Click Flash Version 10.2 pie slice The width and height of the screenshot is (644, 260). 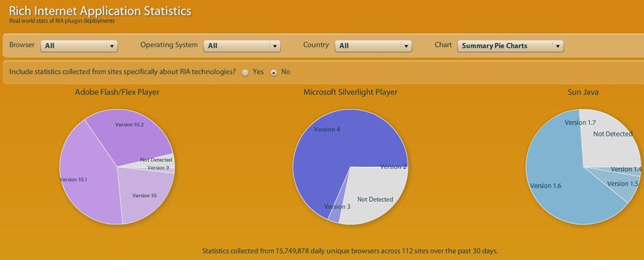[x=130, y=136]
